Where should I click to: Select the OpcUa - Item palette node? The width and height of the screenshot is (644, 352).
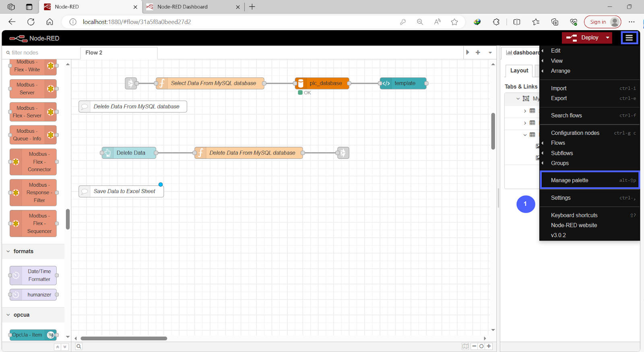[33, 335]
